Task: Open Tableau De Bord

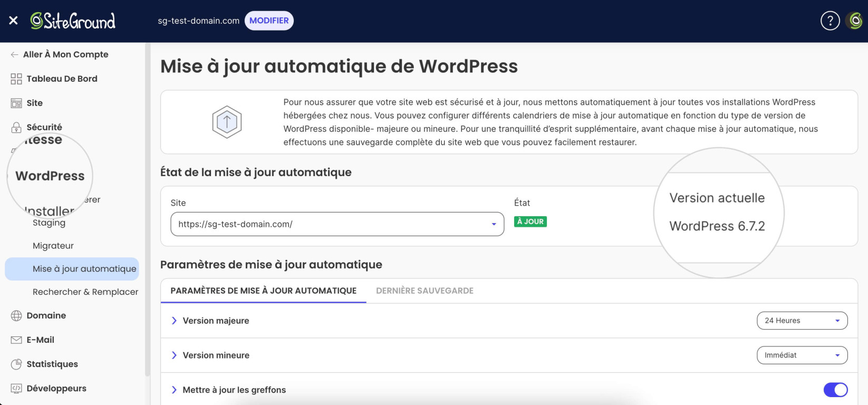Action: click(x=62, y=79)
